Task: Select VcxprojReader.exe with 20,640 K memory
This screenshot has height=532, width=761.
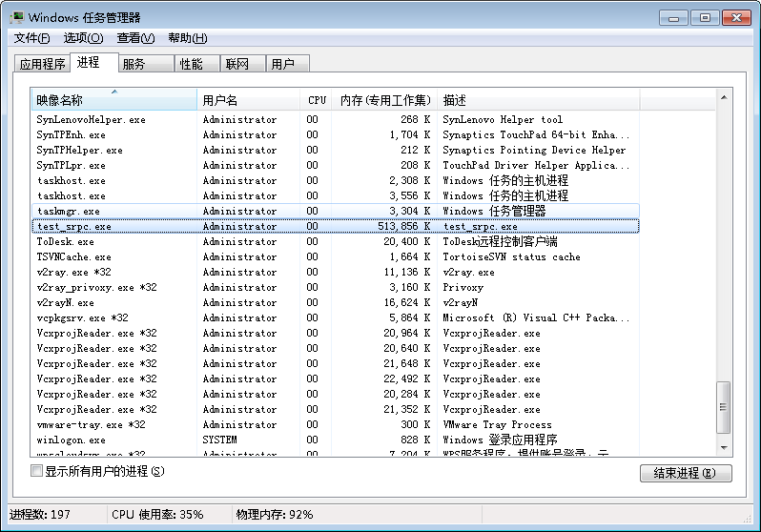Action: click(x=336, y=348)
